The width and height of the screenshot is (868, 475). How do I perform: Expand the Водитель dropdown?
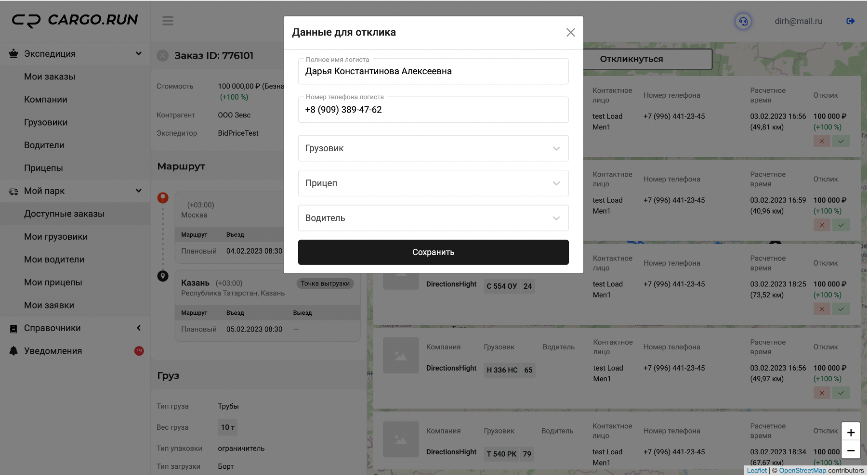[433, 218]
